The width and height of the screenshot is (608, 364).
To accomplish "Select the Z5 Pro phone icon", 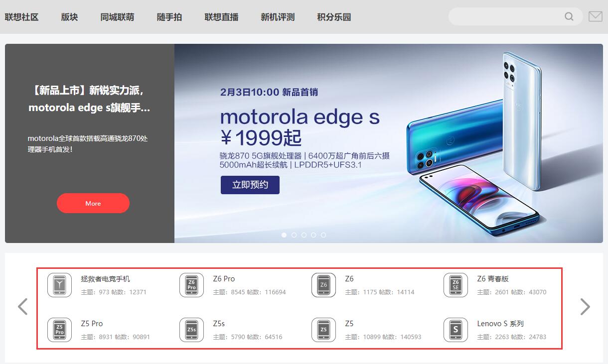I will (x=59, y=330).
